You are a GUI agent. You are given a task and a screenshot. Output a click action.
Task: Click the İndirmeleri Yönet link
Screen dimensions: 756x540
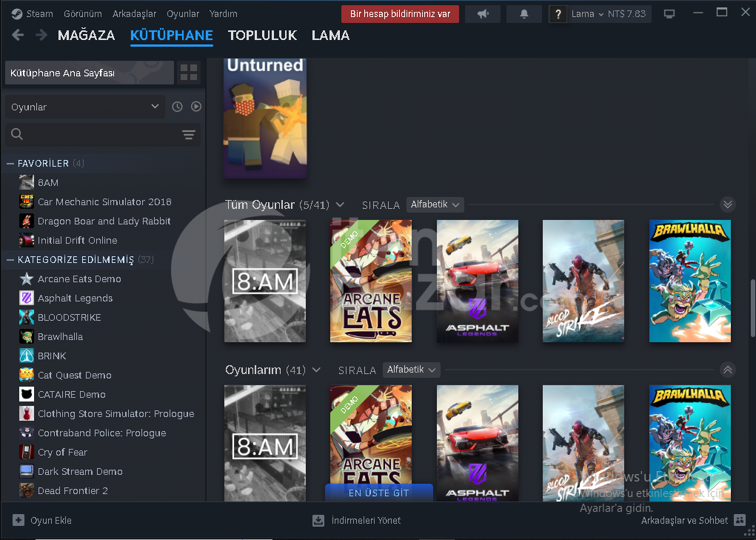[x=366, y=520]
